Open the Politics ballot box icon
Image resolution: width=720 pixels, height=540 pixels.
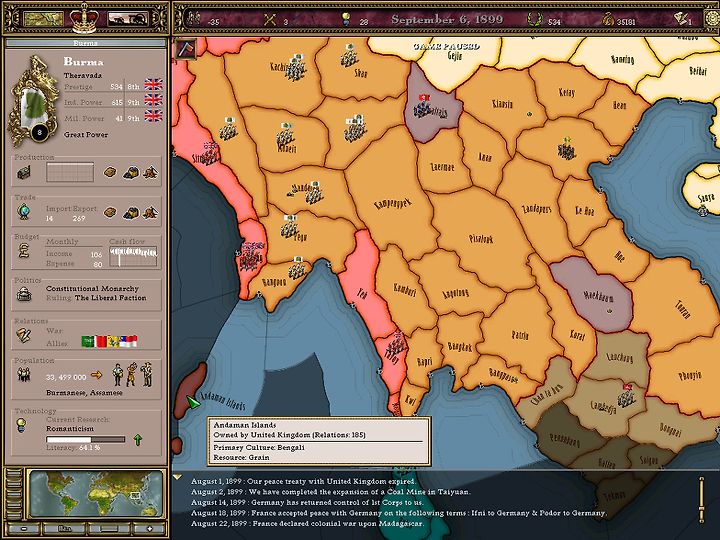point(24,294)
